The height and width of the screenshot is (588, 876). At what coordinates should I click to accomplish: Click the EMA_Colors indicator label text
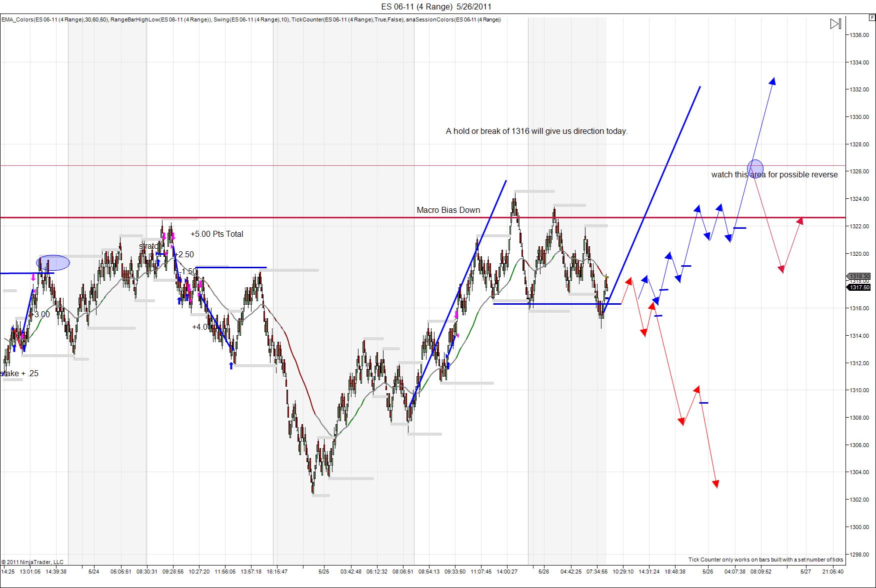[x=54, y=20]
